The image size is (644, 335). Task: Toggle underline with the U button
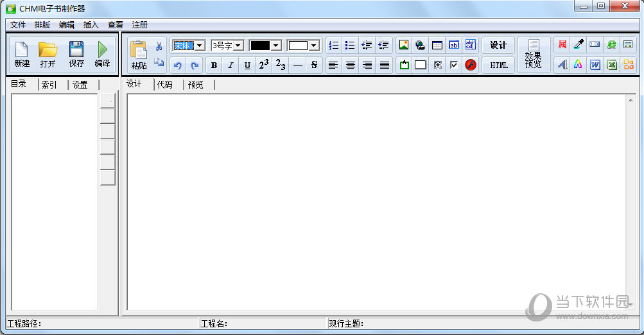247,65
